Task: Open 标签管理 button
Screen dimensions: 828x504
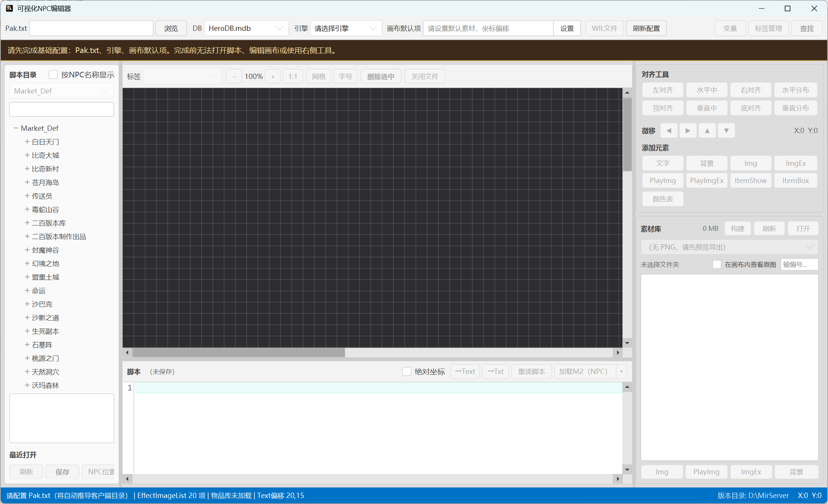Action: coord(768,29)
